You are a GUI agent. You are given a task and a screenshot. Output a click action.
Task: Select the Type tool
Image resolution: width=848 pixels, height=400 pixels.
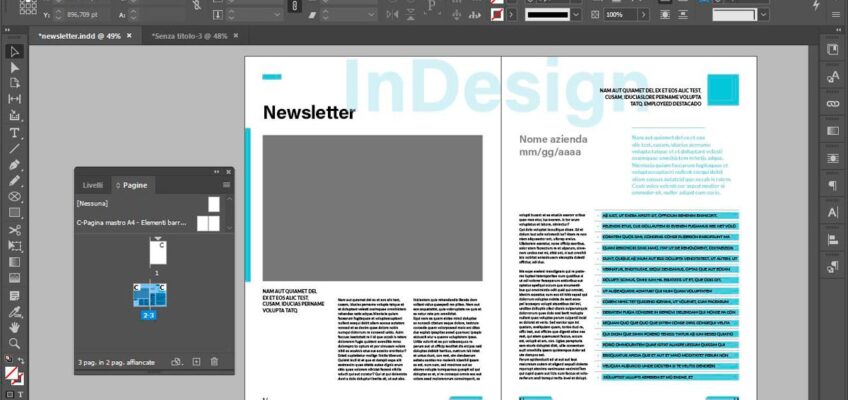click(15, 132)
